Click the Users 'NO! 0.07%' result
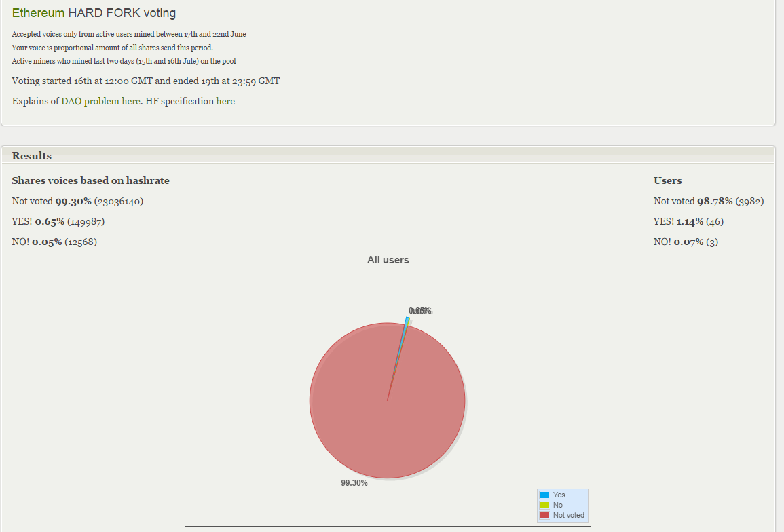Screen dimensions: 784x532 coord(686,242)
